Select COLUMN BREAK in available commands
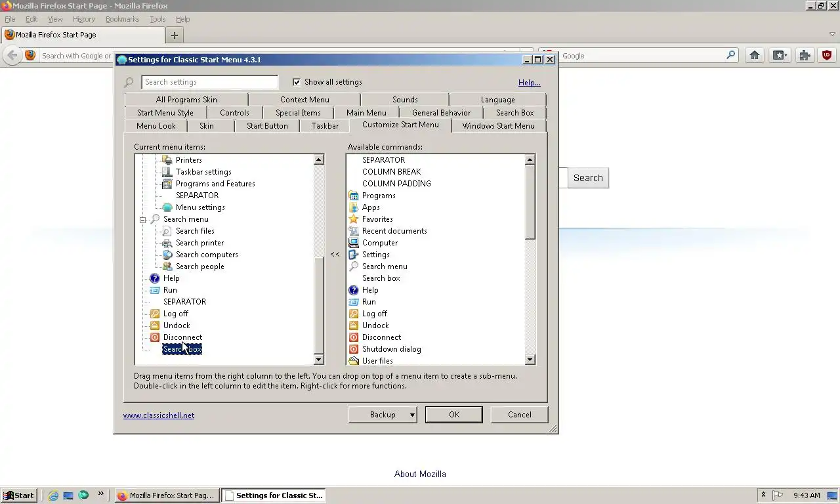The width and height of the screenshot is (840, 504). click(392, 172)
